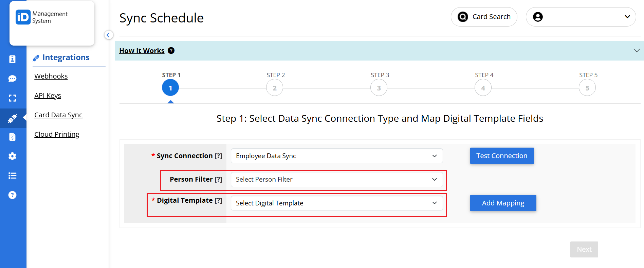Open Card Data Sync menu item
This screenshot has width=644, height=268.
58,115
